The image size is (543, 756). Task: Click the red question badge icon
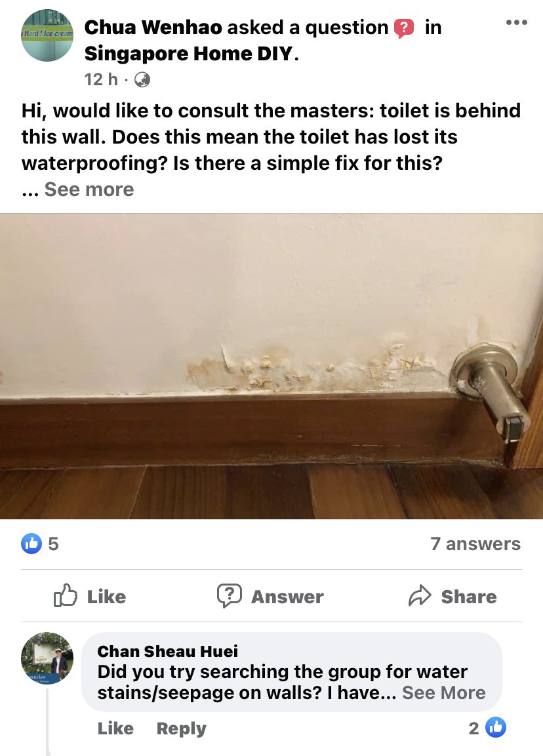coord(403,29)
